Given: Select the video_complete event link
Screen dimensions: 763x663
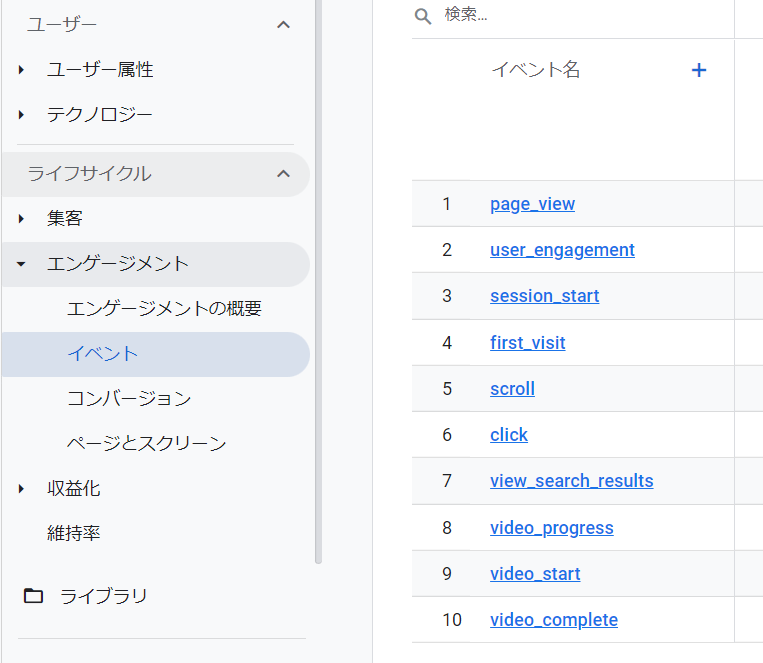Looking at the screenshot, I should pos(553,620).
